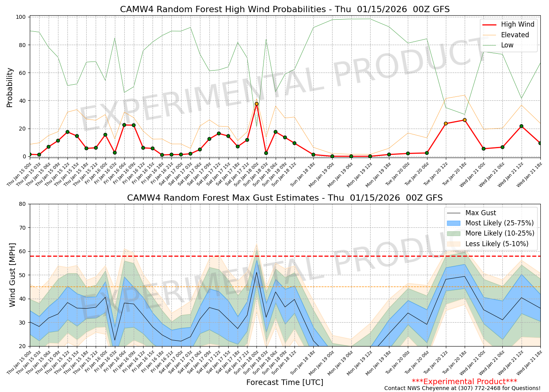Click the orange peak marker at Sun Jan 18 00z
This screenshot has width=549, height=392.
tap(256, 104)
